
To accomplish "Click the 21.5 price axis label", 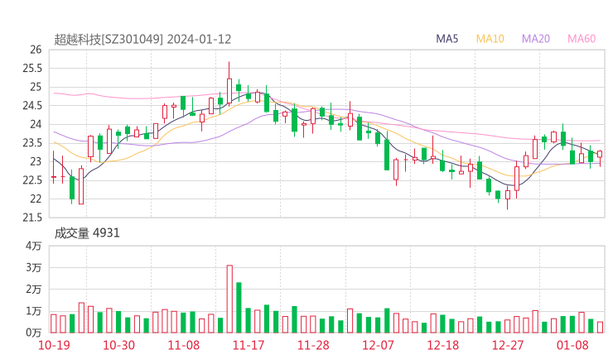I will (32, 218).
